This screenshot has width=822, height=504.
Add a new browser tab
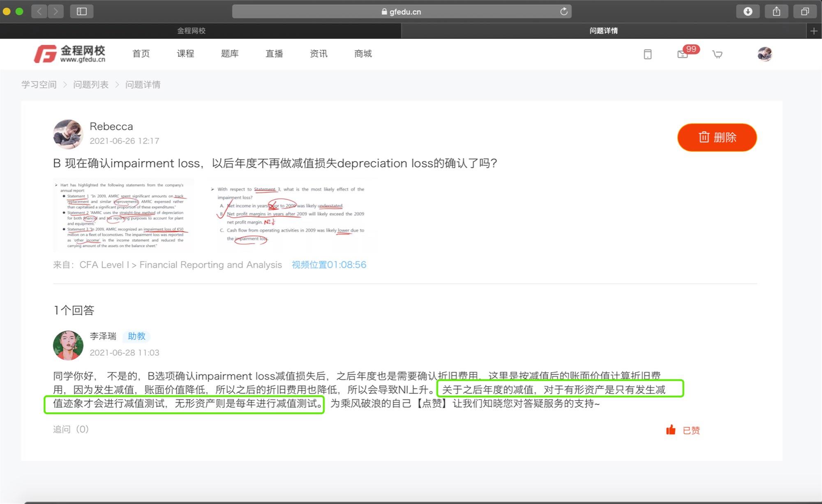click(814, 31)
